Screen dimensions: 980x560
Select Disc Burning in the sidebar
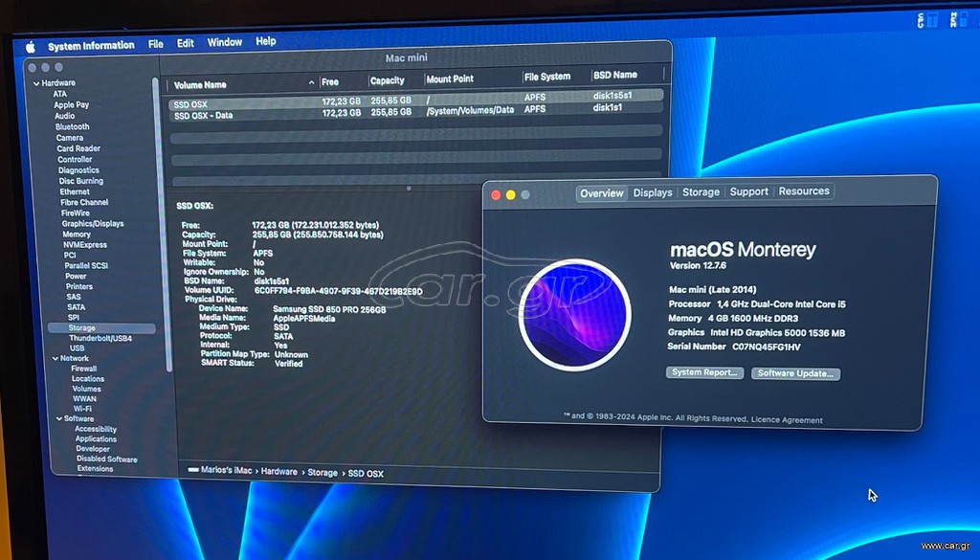81,181
